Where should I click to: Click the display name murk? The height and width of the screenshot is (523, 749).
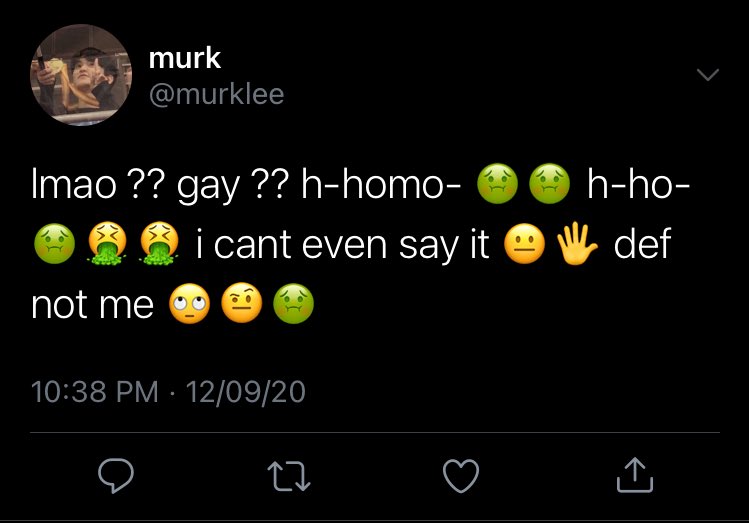[x=184, y=58]
